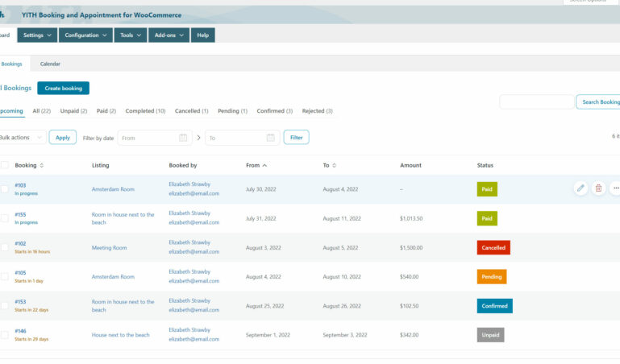Open Amsterdam Room listing for booking #103
Image resolution: width=620 pixels, height=364 pixels.
tap(113, 189)
